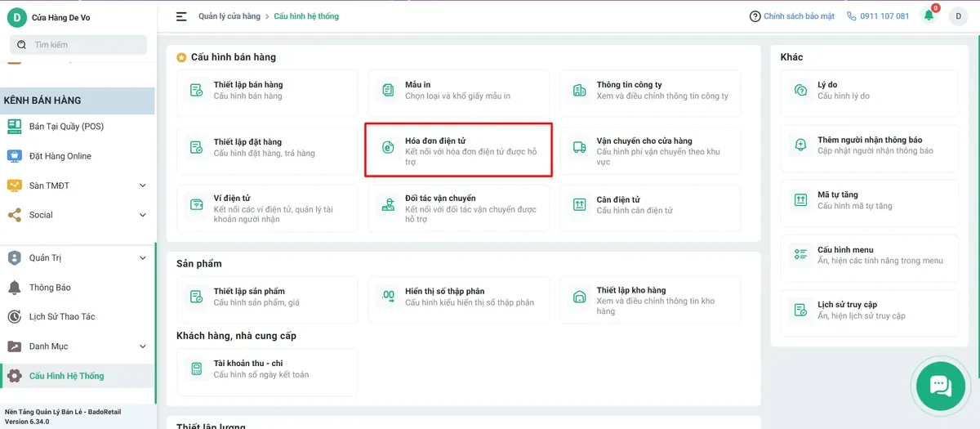Expand the Quản Trị sidebar submenu
This screenshot has height=429, width=980.
(143, 258)
